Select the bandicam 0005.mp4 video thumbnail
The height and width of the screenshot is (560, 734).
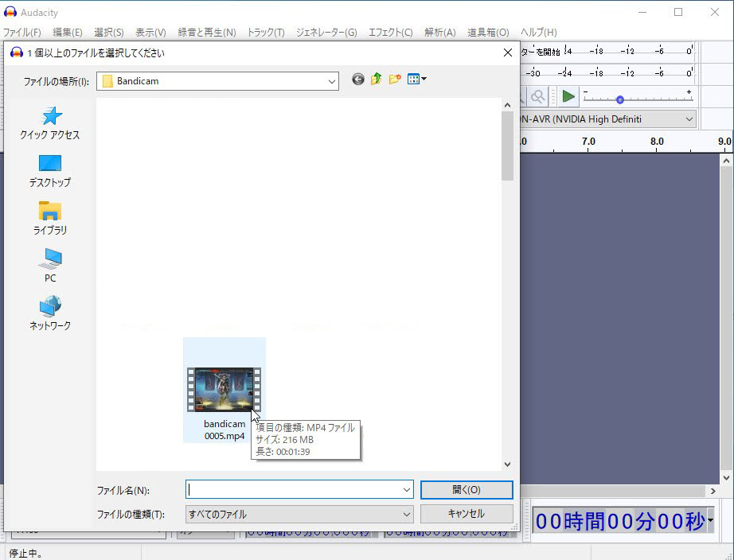point(224,389)
